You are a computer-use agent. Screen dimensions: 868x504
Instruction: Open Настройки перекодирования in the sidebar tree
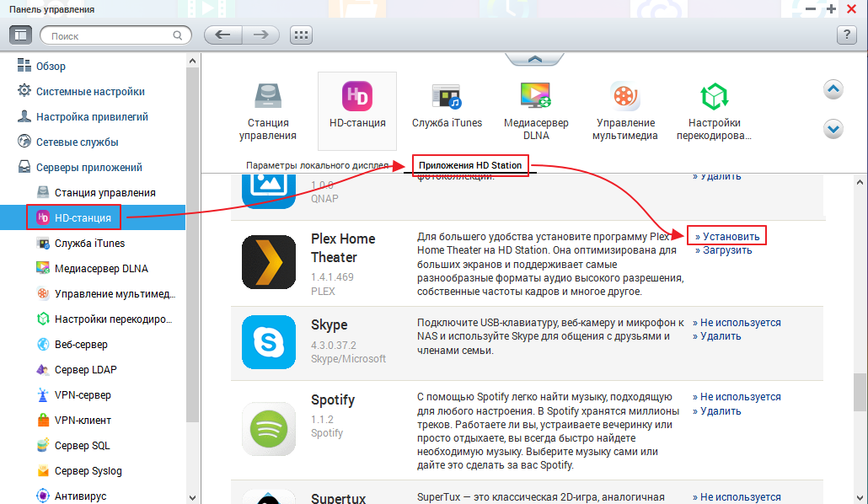pyautogui.click(x=113, y=319)
